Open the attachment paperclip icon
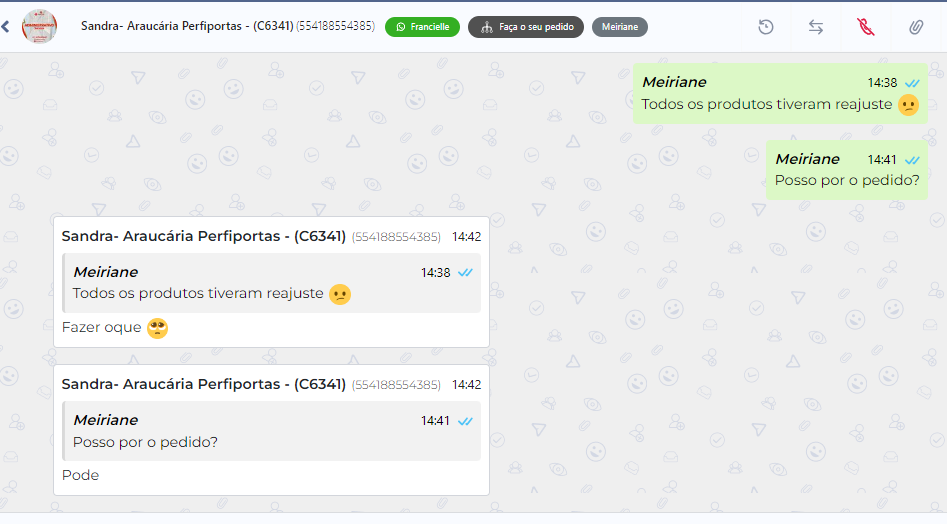947x524 pixels. [916, 27]
